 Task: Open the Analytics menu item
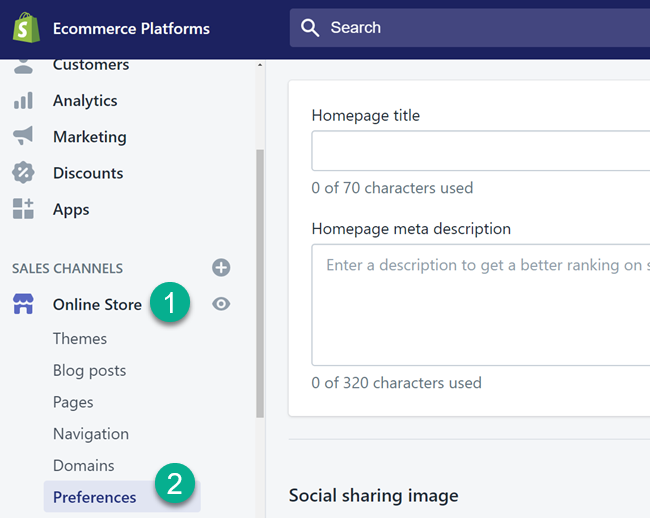click(85, 101)
